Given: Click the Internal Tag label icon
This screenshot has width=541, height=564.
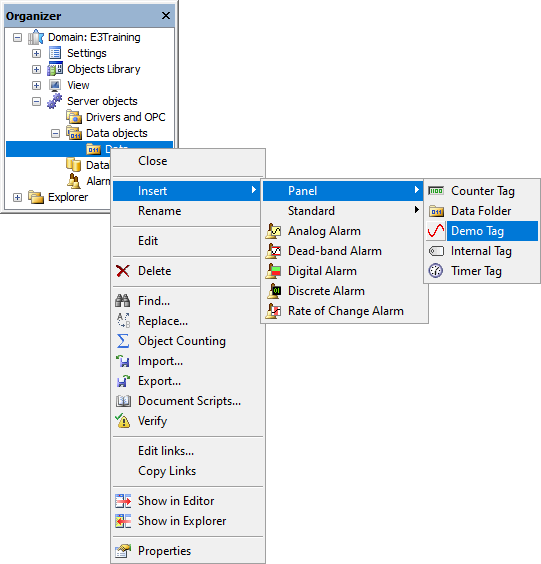Looking at the screenshot, I should [436, 251].
